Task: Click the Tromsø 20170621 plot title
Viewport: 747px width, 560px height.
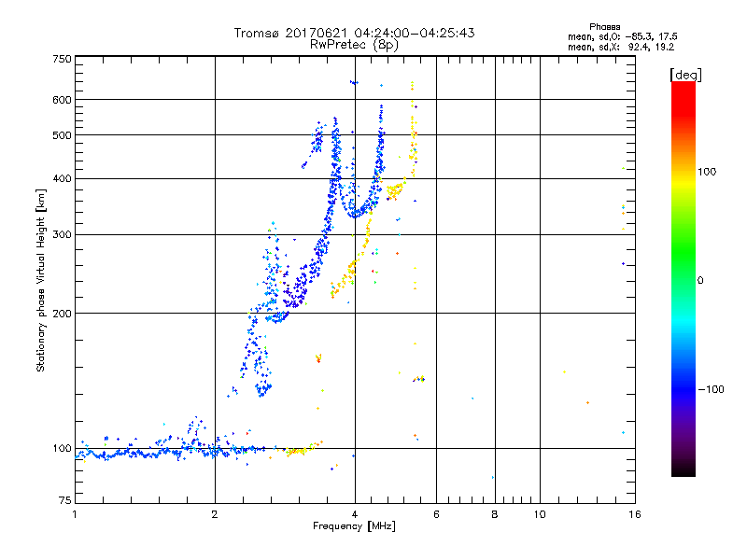Action: click(354, 33)
